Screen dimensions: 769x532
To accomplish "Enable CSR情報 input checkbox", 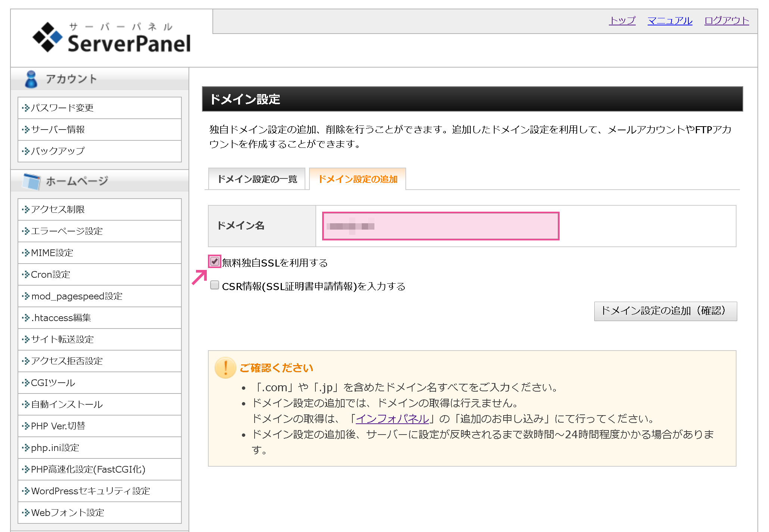I will (x=215, y=285).
